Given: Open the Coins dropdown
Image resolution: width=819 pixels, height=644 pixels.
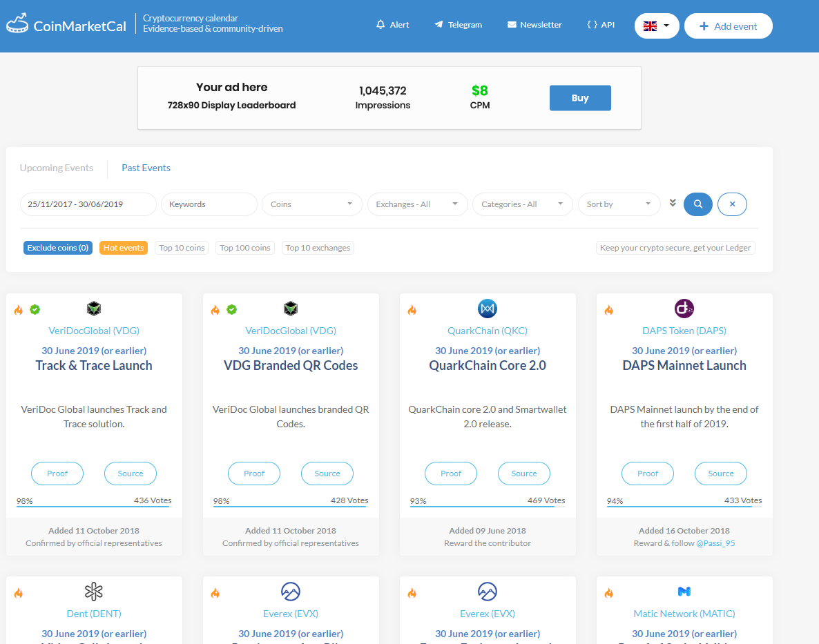Looking at the screenshot, I should click(312, 204).
